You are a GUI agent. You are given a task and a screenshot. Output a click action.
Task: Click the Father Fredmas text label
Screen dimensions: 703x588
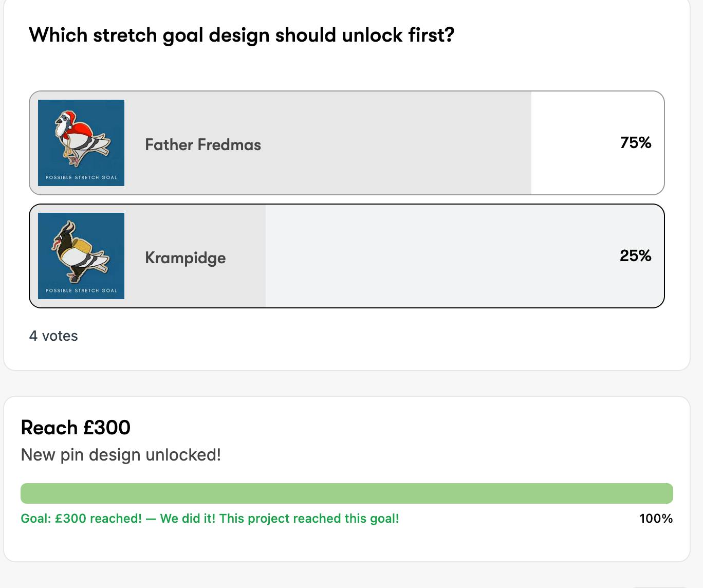(203, 144)
